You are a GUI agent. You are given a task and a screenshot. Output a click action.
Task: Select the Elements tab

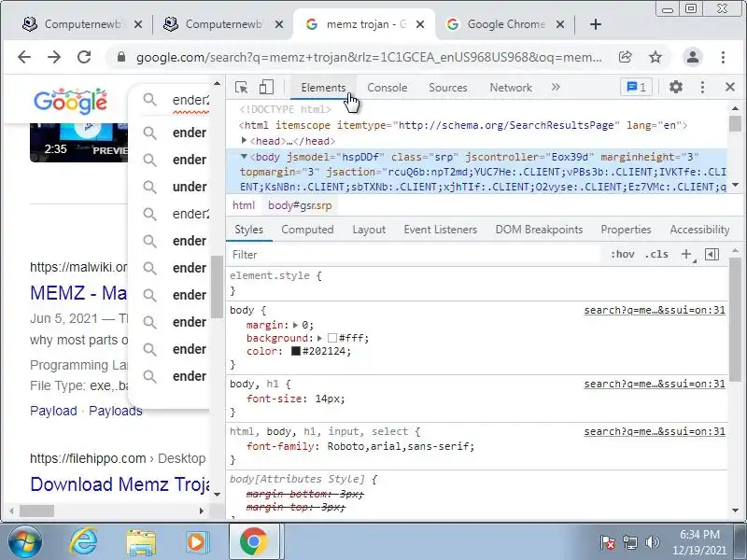point(323,88)
